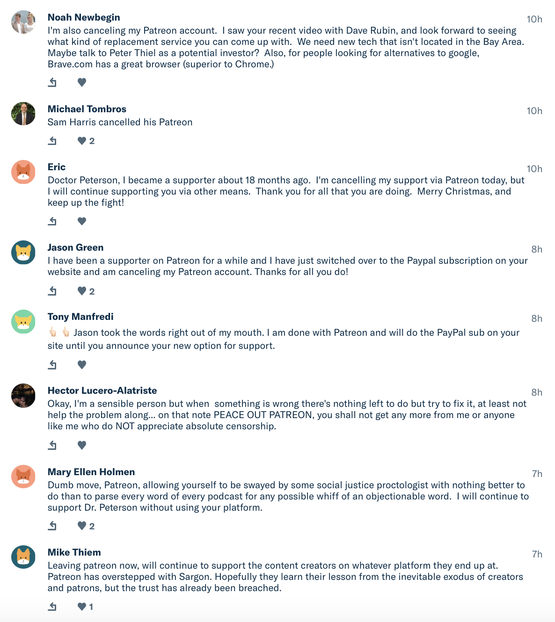Open Noah Newbegin's profile photo
The width and height of the screenshot is (555, 622).
point(23,22)
